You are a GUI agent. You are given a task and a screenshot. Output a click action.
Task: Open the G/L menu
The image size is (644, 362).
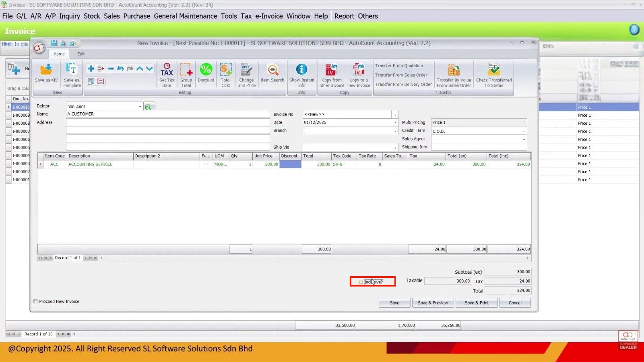click(21, 16)
